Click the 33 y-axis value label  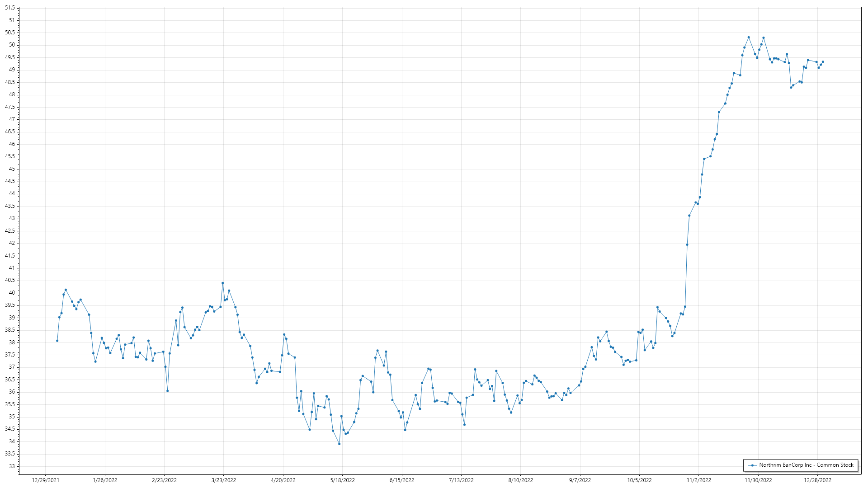pos(12,466)
